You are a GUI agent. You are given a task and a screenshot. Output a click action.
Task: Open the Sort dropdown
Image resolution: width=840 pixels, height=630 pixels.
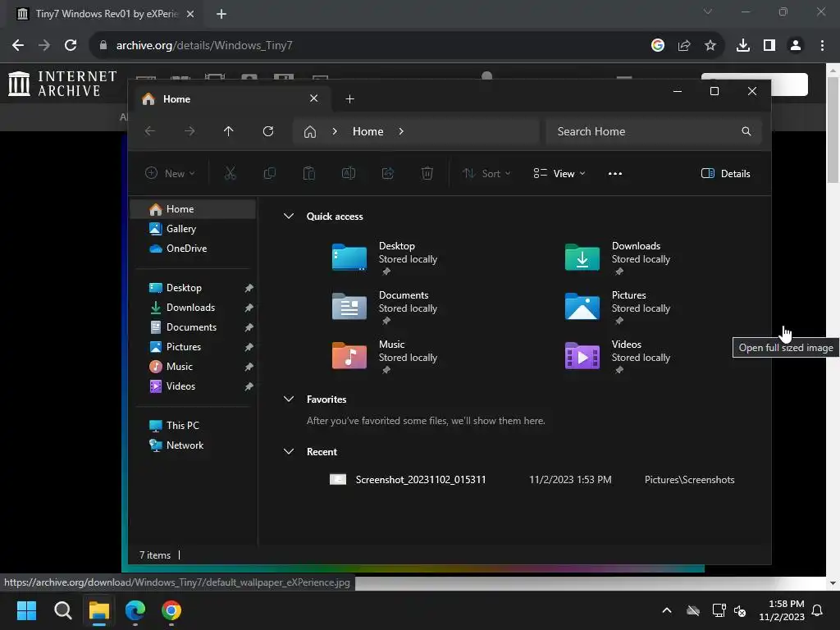[486, 174]
